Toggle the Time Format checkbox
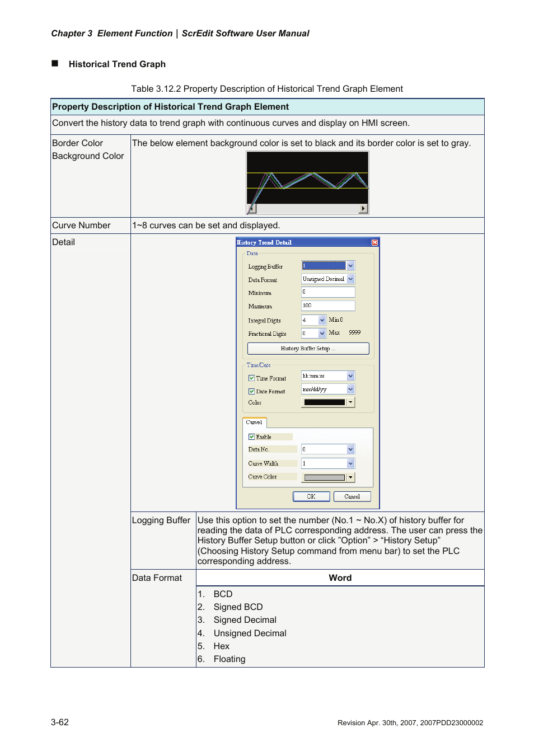This screenshot has height=756, width=534. tap(252, 378)
